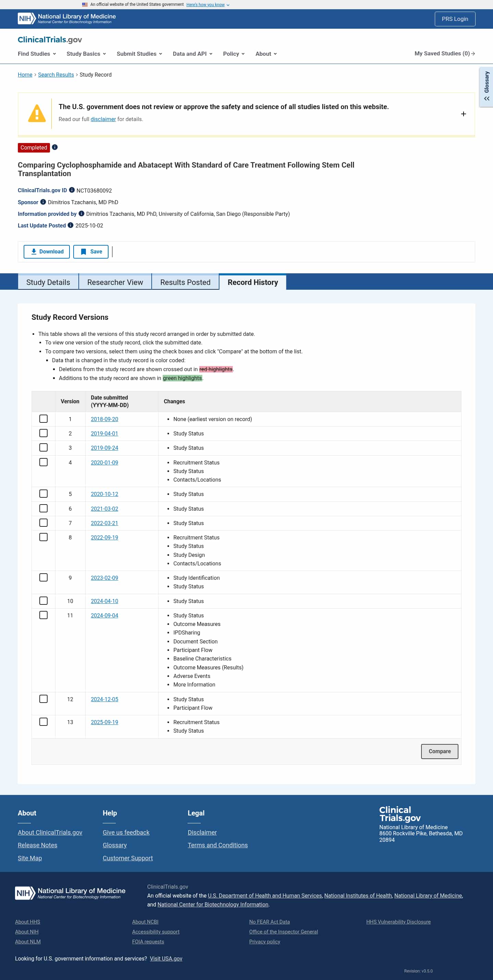Open HHS Vulnerability Disclosure link
Screen dimensions: 493x980
398,922
